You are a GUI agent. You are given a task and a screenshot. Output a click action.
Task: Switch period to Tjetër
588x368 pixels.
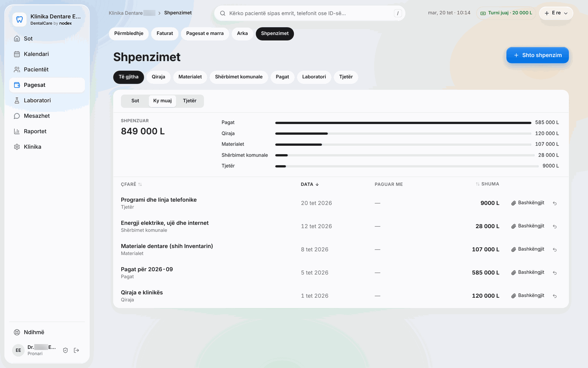(190, 101)
